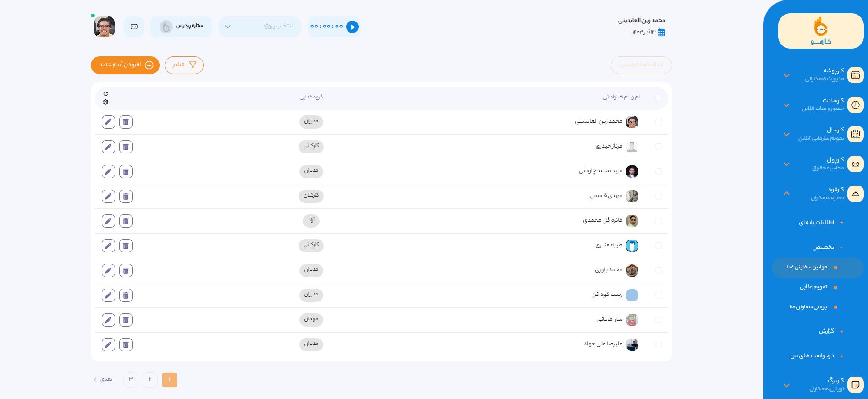Viewport: 868px width, 399px height.
Task: Click the table refresh icon
Action: 106,93
